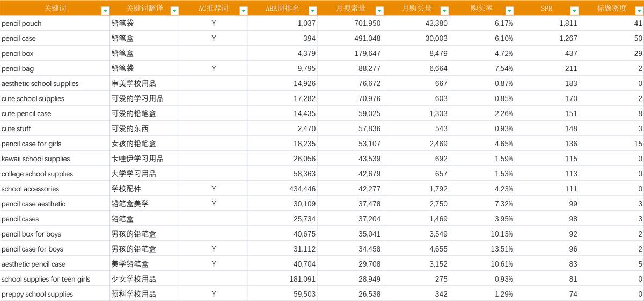Viewport: 644px width, 301px height.
Task: Select purchase rate value 10.13%
Action: [482, 234]
